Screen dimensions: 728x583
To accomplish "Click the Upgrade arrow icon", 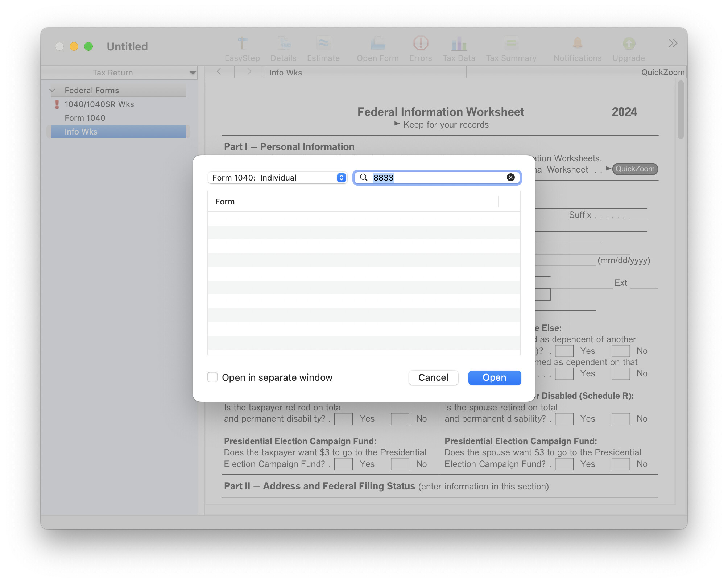I will point(629,44).
